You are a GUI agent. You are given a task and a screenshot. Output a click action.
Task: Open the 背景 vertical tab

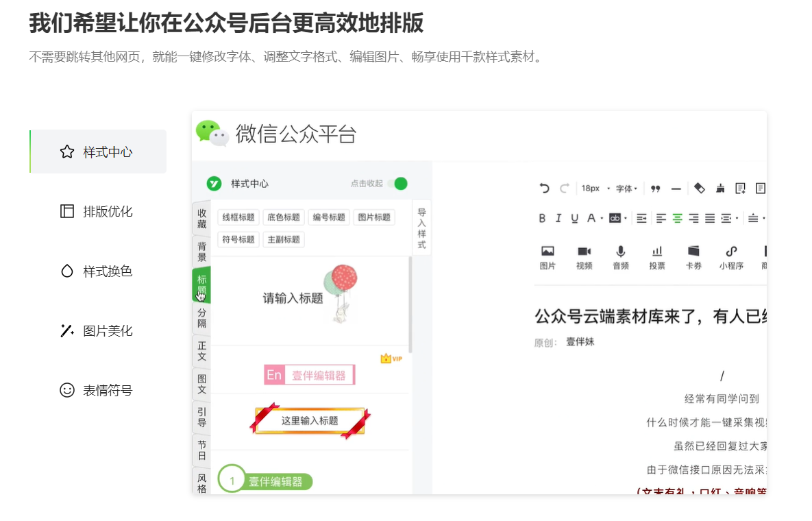201,251
